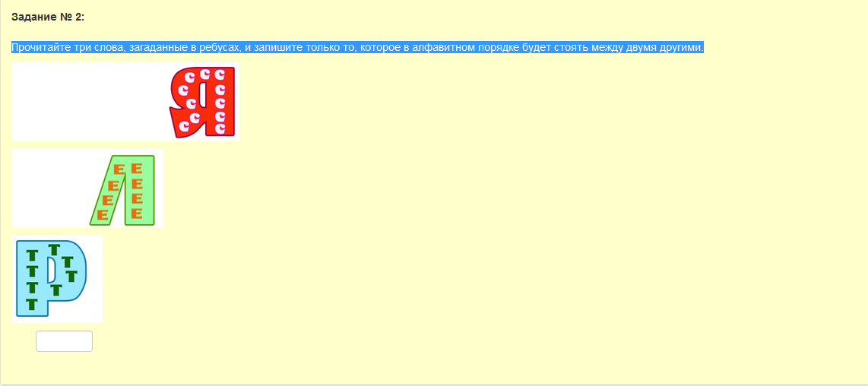Click the red letter Я rebus picture
The width and height of the screenshot is (868, 386).
(x=202, y=102)
